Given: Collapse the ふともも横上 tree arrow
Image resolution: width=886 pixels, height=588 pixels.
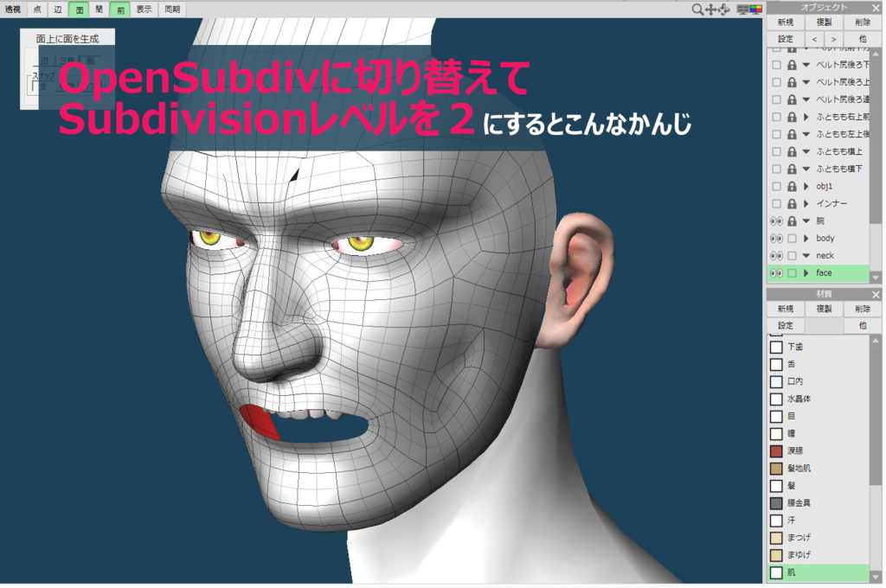Looking at the screenshot, I should click(x=806, y=151).
